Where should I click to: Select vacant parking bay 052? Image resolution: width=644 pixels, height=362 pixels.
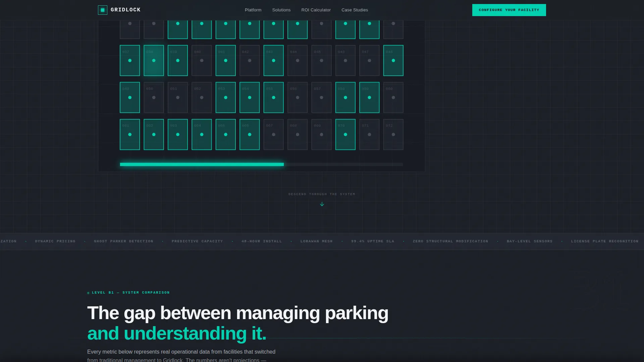202,98
